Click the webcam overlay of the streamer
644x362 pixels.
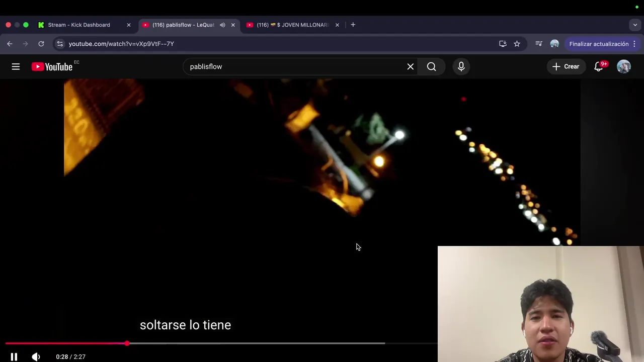(541, 304)
